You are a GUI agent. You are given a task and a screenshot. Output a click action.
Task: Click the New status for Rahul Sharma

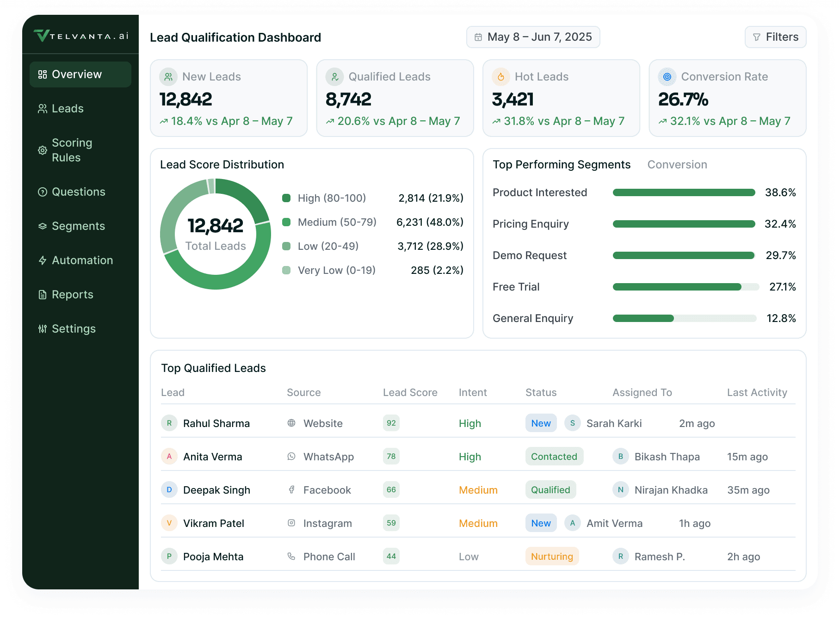pyautogui.click(x=541, y=423)
